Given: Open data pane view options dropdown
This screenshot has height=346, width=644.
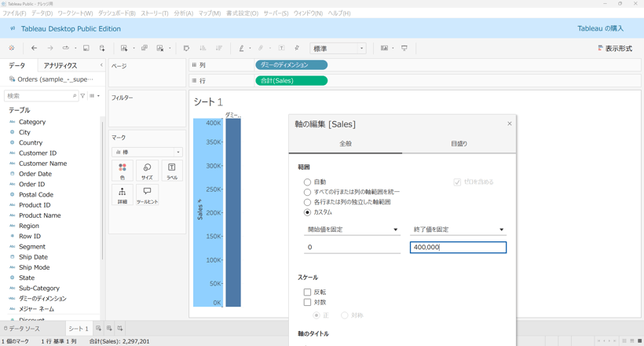Looking at the screenshot, I should point(94,96).
